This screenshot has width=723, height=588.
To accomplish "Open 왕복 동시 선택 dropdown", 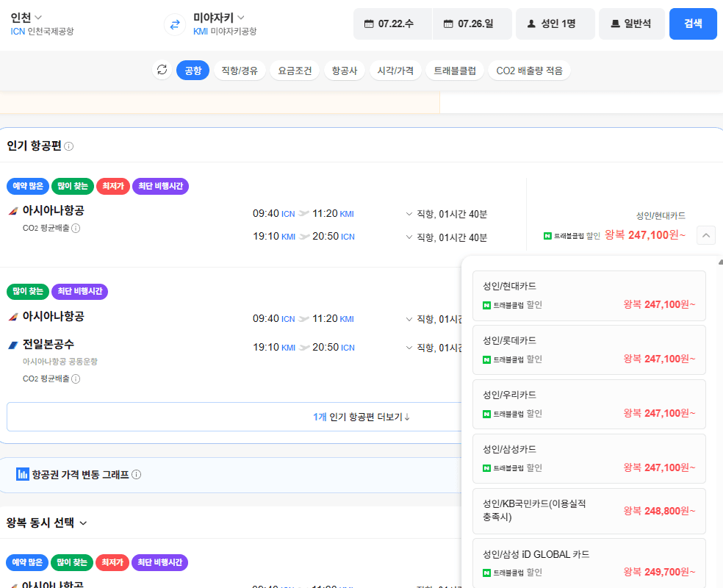I will pyautogui.click(x=46, y=523).
